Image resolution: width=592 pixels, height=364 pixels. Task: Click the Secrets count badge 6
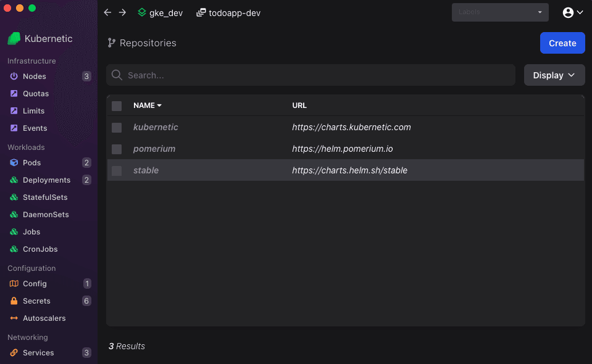coord(86,301)
